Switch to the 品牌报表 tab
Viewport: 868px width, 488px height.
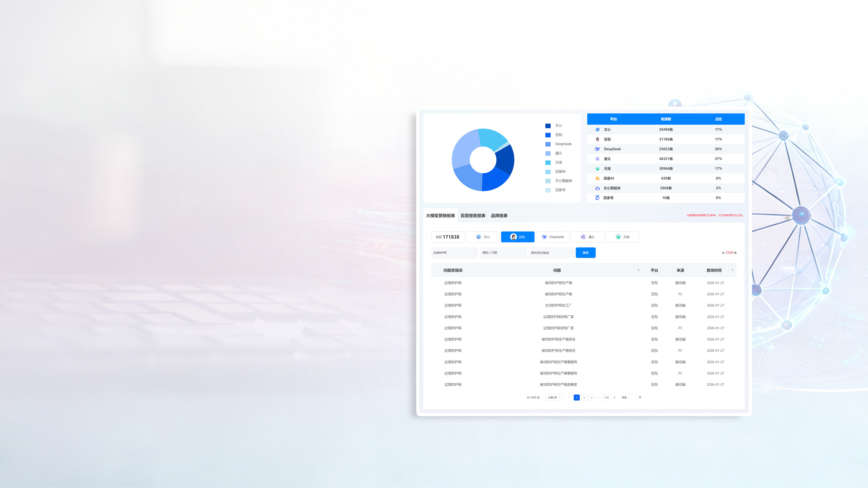pyautogui.click(x=499, y=216)
